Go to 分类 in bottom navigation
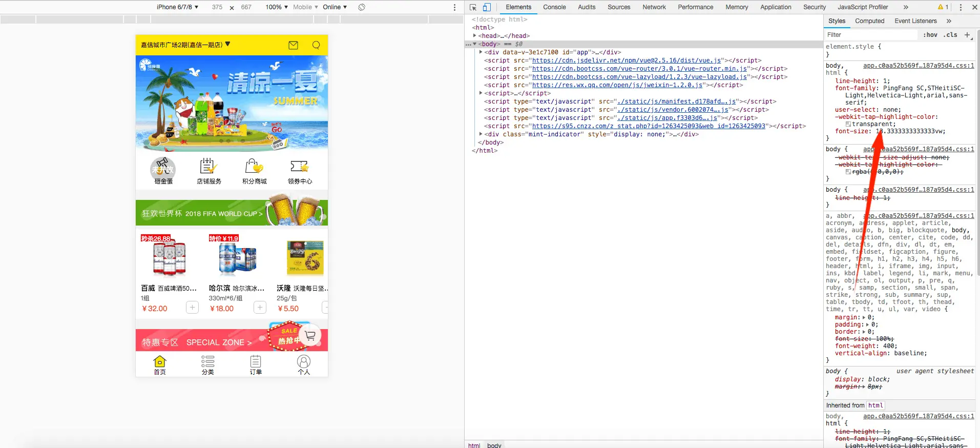 (x=207, y=365)
